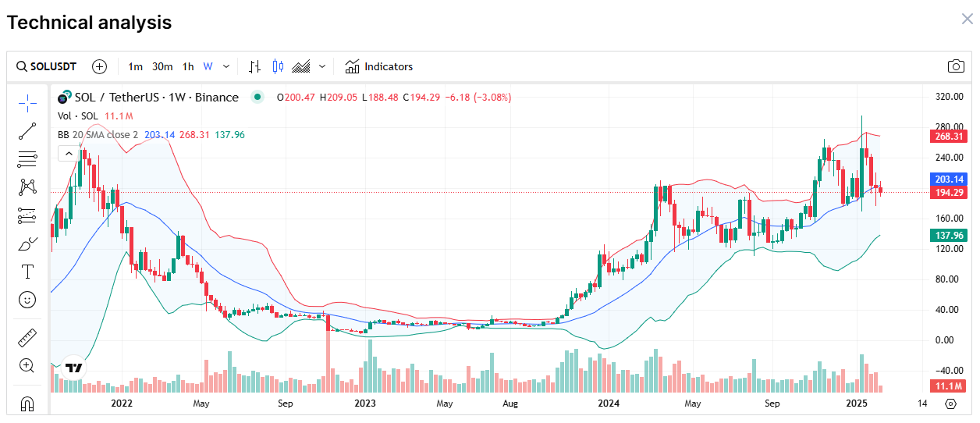This screenshot has height=423, width=980.
Task: Select the ruler measure tool
Action: click(27, 337)
